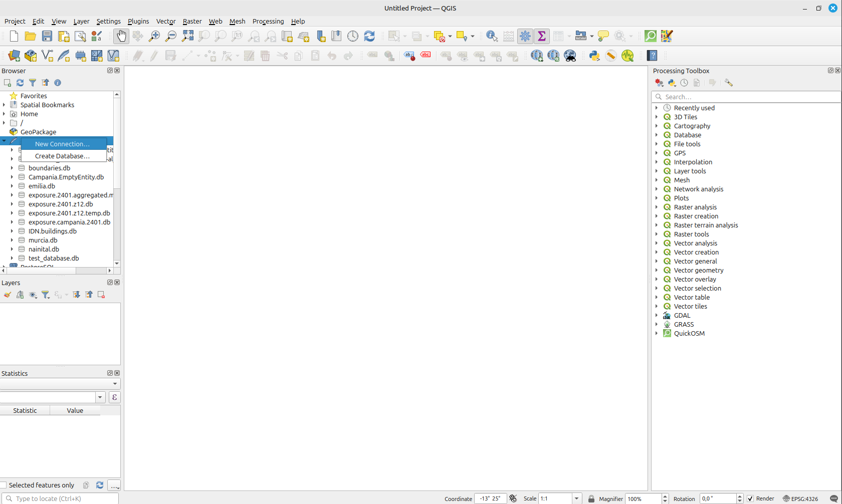The image size is (842, 504).
Task: Open the Python Console icon
Action: click(594, 56)
